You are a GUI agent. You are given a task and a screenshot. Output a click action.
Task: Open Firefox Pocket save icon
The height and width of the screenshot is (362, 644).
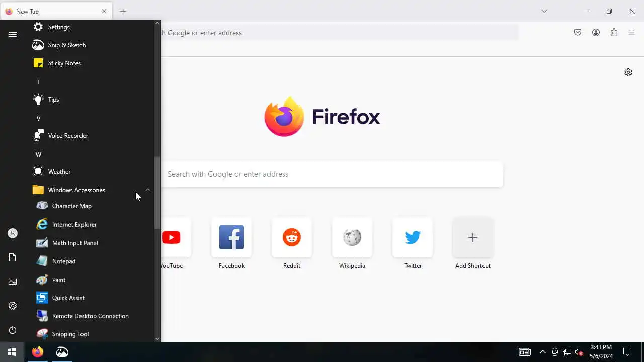pyautogui.click(x=578, y=33)
